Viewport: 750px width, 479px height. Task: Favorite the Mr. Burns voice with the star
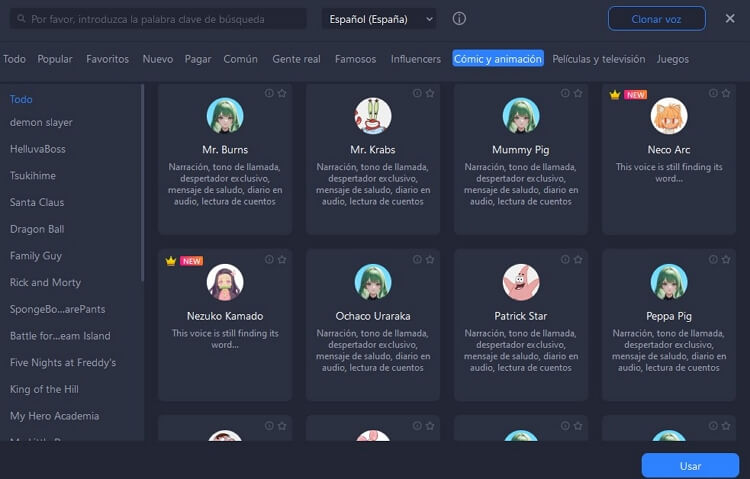[x=282, y=93]
